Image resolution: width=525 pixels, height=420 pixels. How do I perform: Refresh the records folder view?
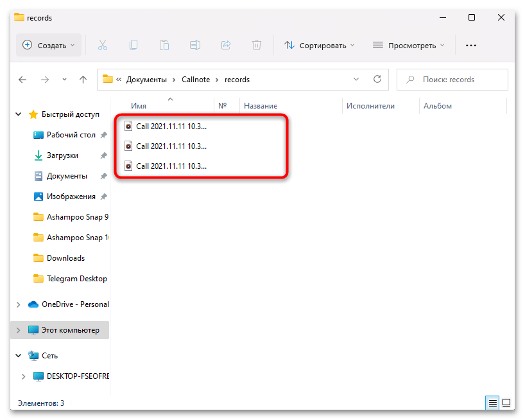377,80
